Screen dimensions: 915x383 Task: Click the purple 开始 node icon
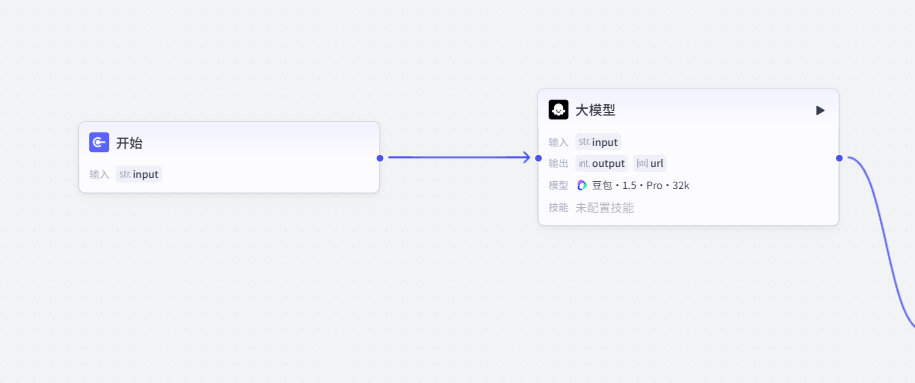(x=99, y=142)
